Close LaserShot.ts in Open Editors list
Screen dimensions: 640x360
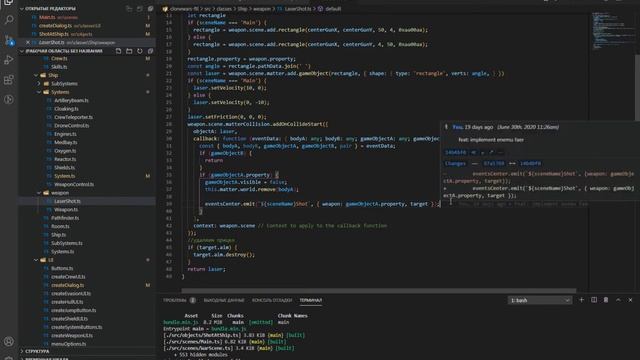click(28, 42)
